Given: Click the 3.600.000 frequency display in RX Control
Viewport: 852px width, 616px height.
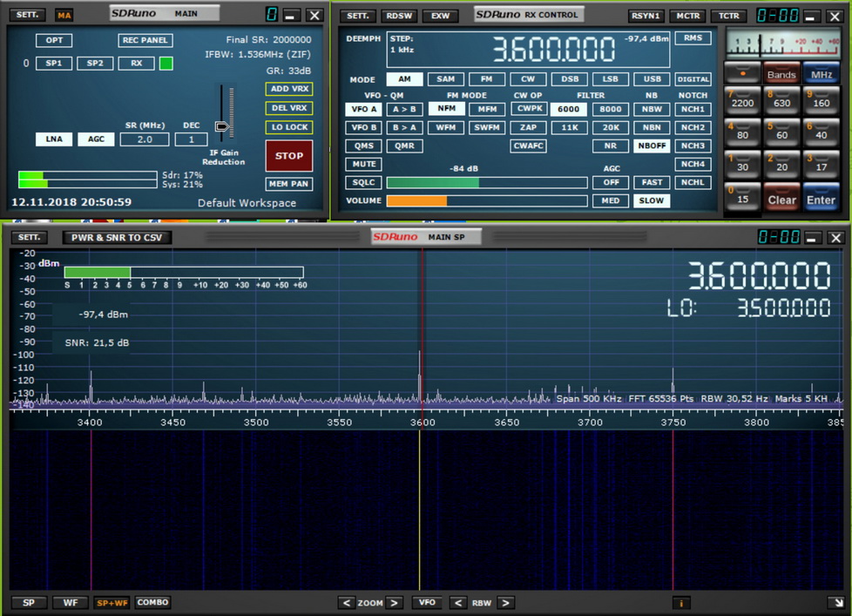Looking at the screenshot, I should pos(553,50).
